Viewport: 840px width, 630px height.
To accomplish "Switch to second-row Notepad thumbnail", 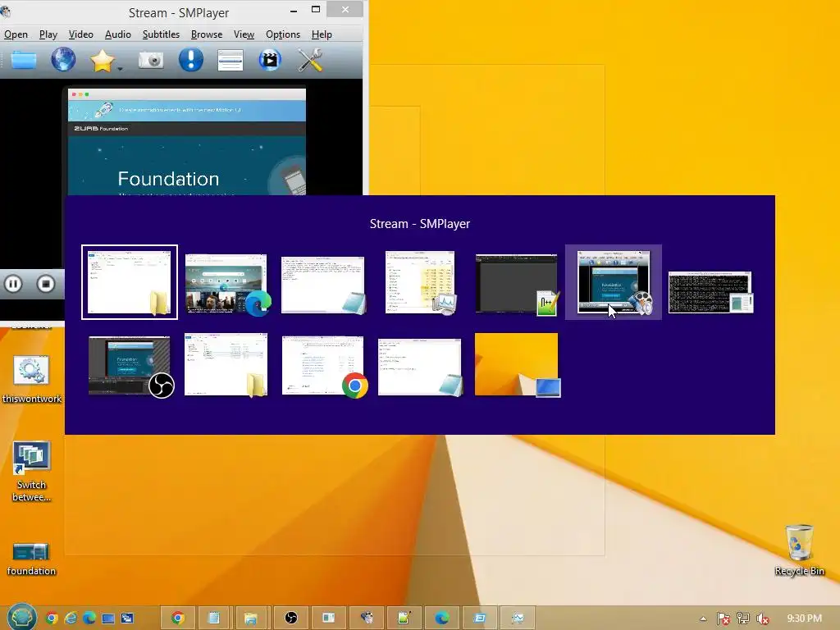I will tap(420, 367).
